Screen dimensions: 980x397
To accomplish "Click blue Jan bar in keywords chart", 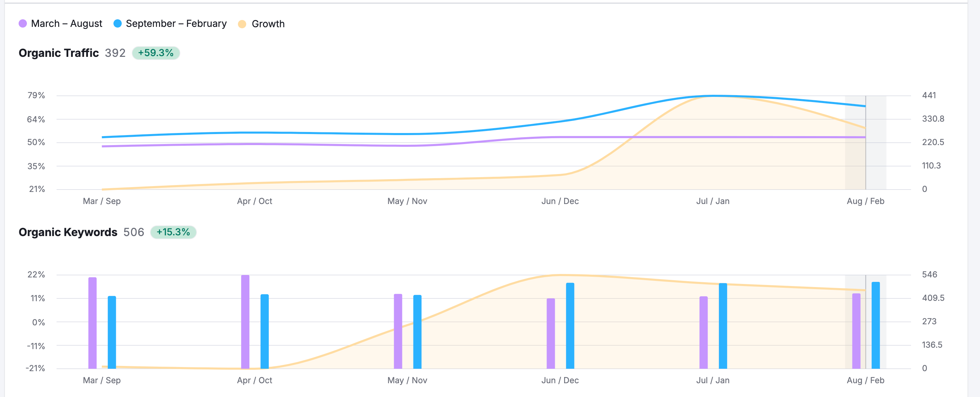I will (x=723, y=326).
